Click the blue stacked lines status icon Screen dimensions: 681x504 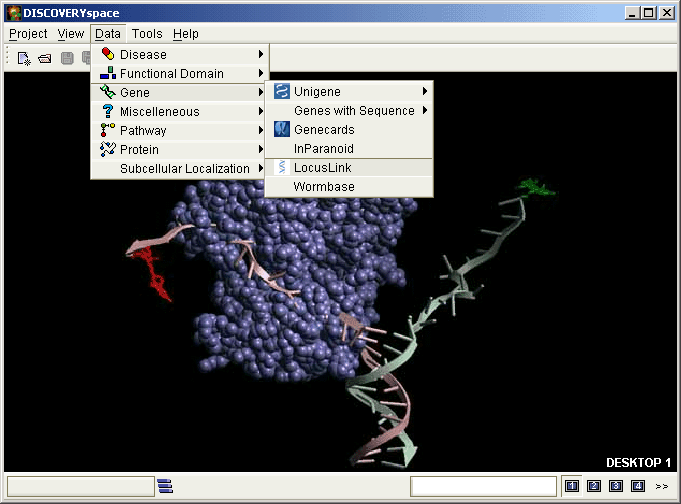point(165,486)
